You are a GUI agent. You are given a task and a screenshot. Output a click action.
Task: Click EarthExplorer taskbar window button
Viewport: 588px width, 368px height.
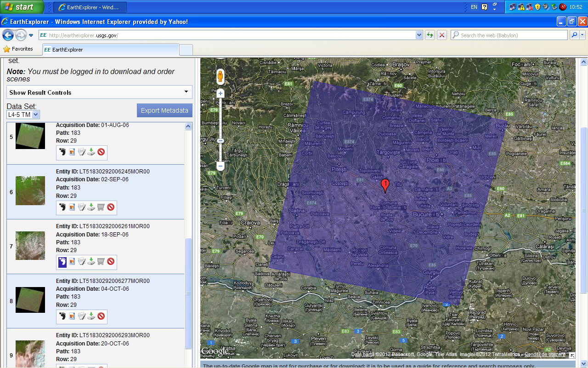click(x=90, y=7)
